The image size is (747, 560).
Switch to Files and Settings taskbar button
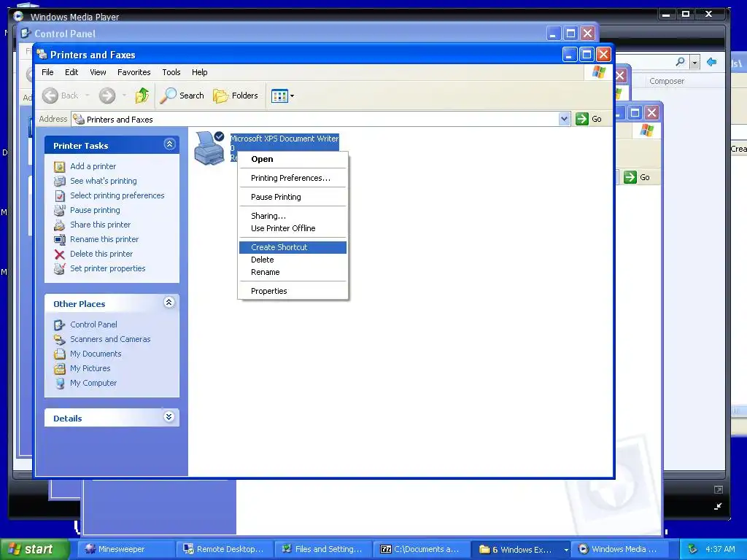[323, 550]
